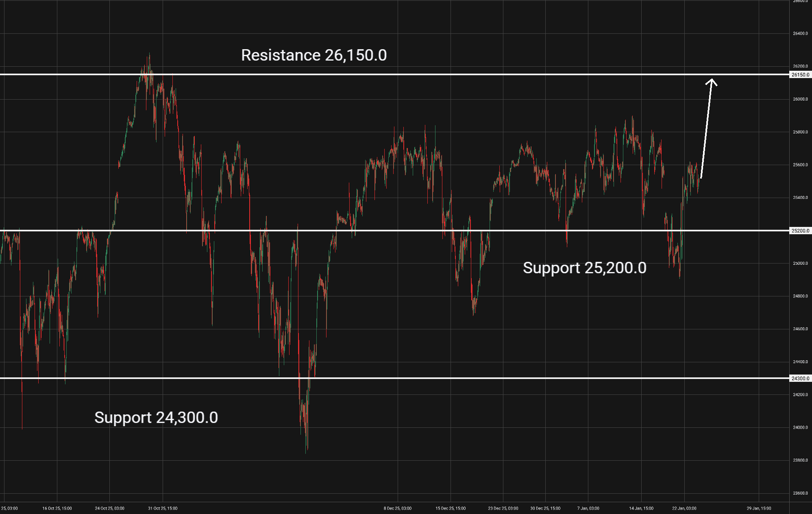Click the 24300.0 price tag on axis
Image resolution: width=812 pixels, height=514 pixels.
point(800,378)
